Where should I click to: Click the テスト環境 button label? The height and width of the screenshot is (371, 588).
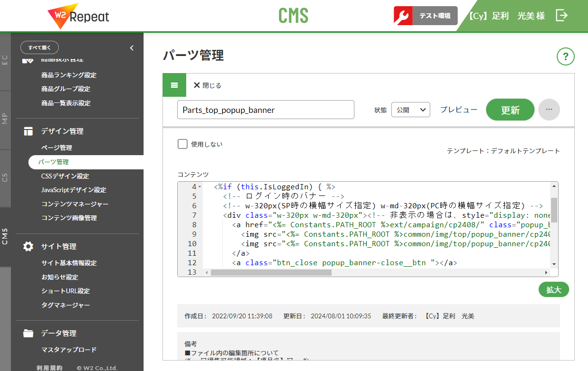click(x=434, y=16)
